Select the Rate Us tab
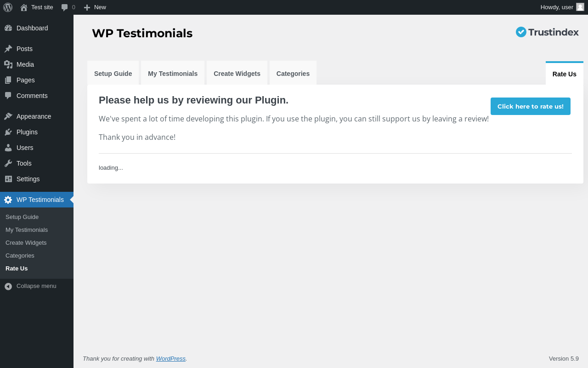588x368 pixels. pos(565,74)
